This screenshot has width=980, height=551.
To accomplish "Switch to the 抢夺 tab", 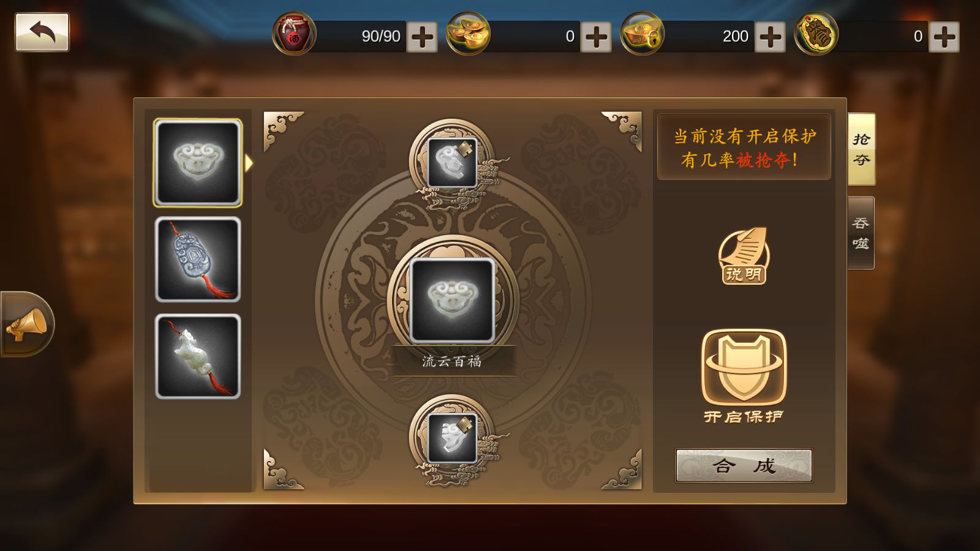I will click(x=861, y=149).
